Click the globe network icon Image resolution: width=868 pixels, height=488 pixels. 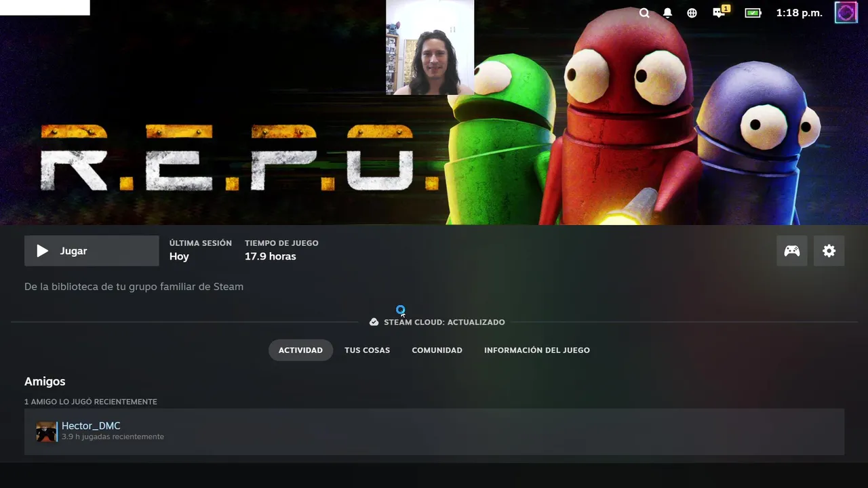(692, 13)
